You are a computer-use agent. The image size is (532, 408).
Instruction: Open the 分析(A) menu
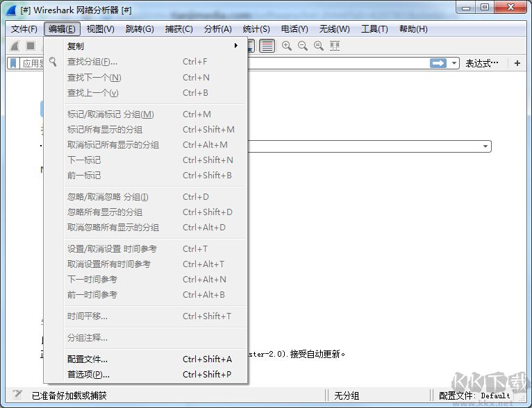pos(218,29)
